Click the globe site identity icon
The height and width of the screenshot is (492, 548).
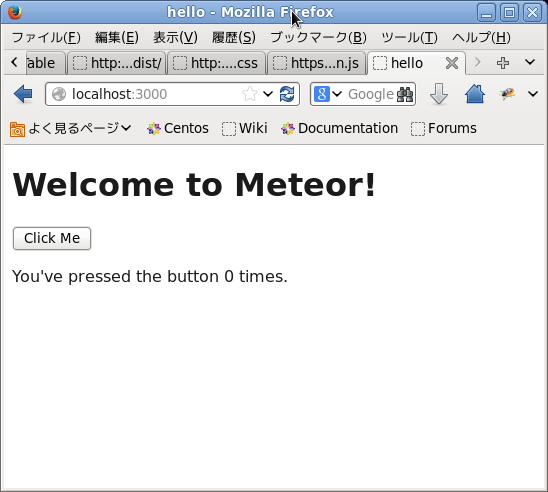click(x=59, y=94)
